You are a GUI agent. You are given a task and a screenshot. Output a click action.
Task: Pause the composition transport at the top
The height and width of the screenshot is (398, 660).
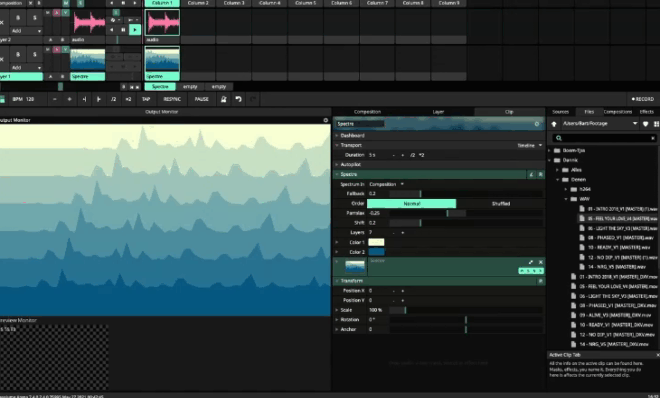click(123, 3)
